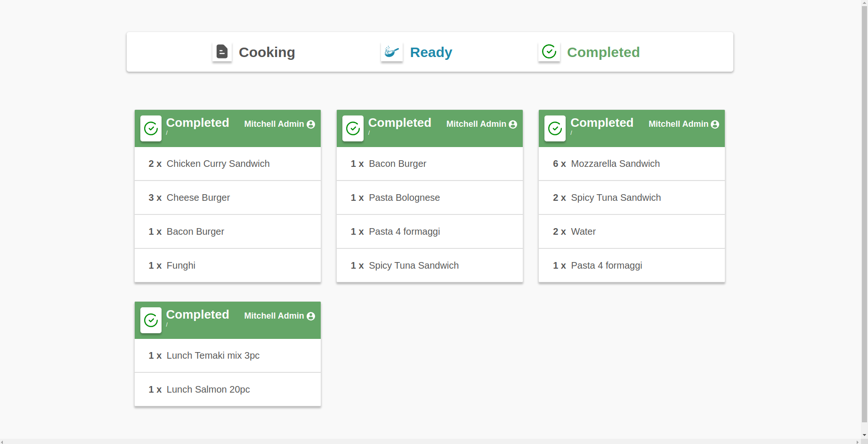The height and width of the screenshot is (444, 868).
Task: Switch to the Cooking tab
Action: coord(267,52)
